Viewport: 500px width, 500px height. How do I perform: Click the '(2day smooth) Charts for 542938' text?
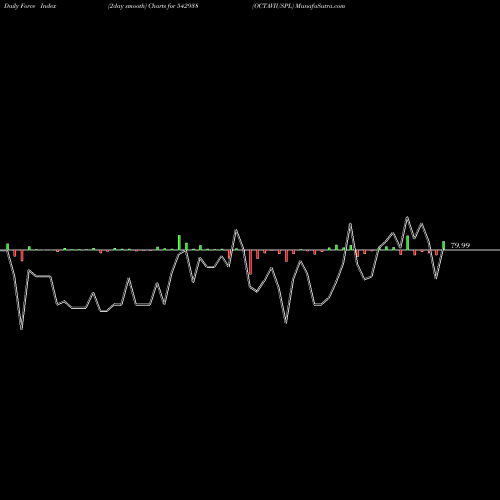(x=153, y=6)
